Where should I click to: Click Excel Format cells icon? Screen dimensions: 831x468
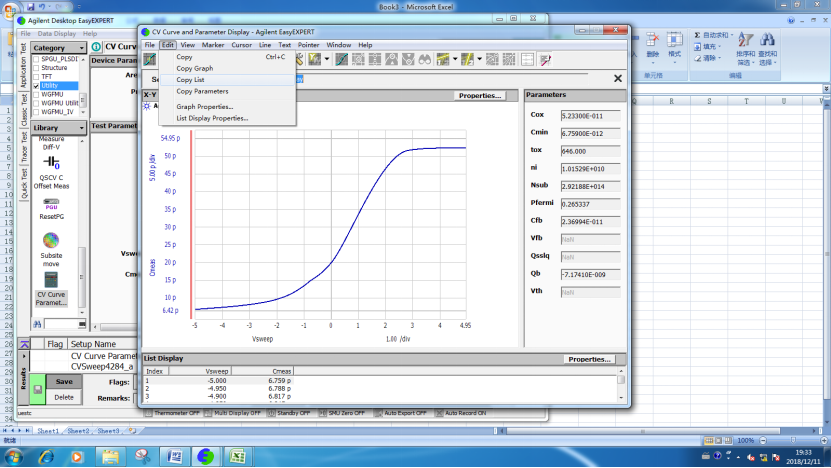pos(674,40)
